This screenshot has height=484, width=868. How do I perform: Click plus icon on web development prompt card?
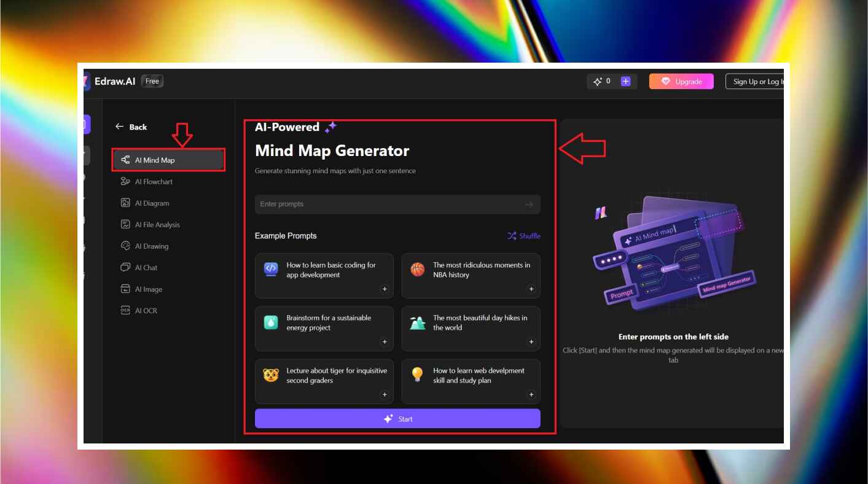(531, 395)
